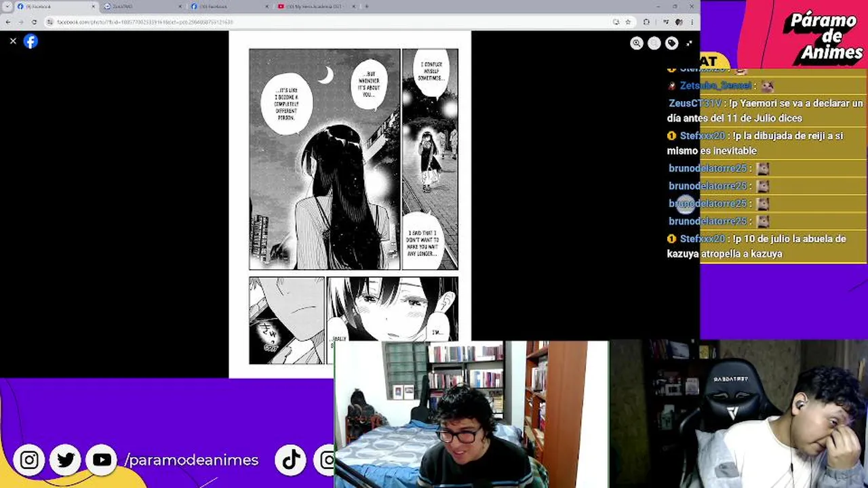868x488 pixels.
Task: Switch to the third Facebook browser tab
Action: (x=229, y=6)
